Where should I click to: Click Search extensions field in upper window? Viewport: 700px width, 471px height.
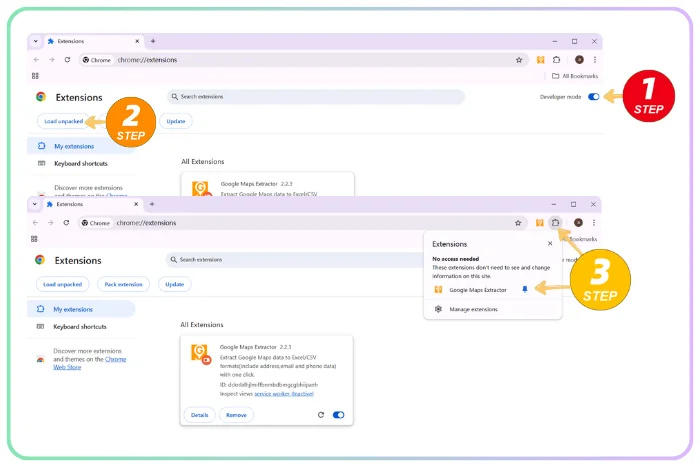pyautogui.click(x=320, y=97)
